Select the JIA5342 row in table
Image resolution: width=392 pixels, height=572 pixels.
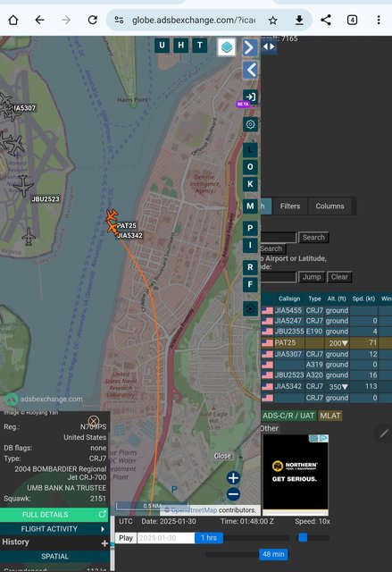[327, 386]
